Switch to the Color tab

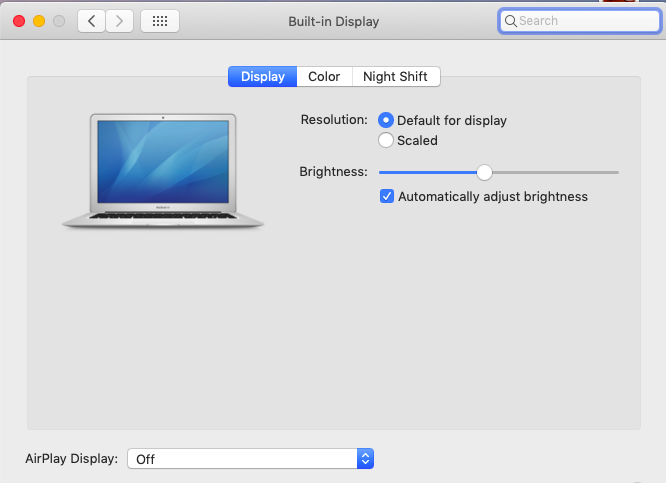click(x=324, y=76)
